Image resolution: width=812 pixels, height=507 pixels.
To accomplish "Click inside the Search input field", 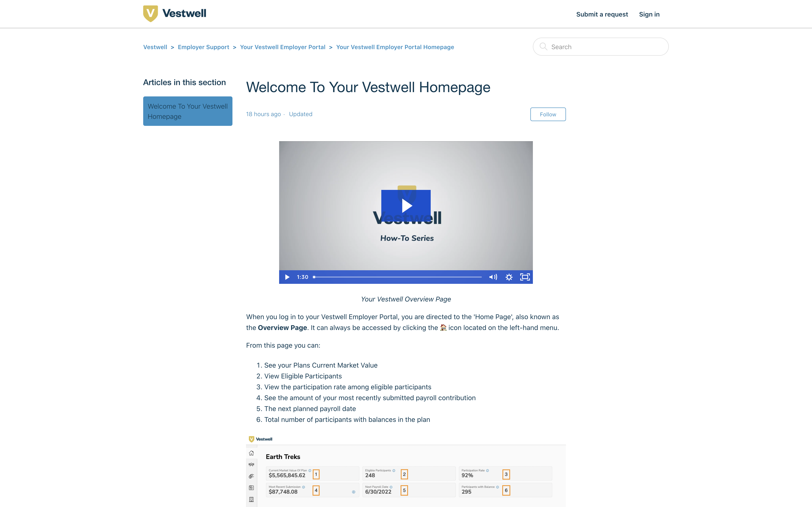I will coord(601,47).
